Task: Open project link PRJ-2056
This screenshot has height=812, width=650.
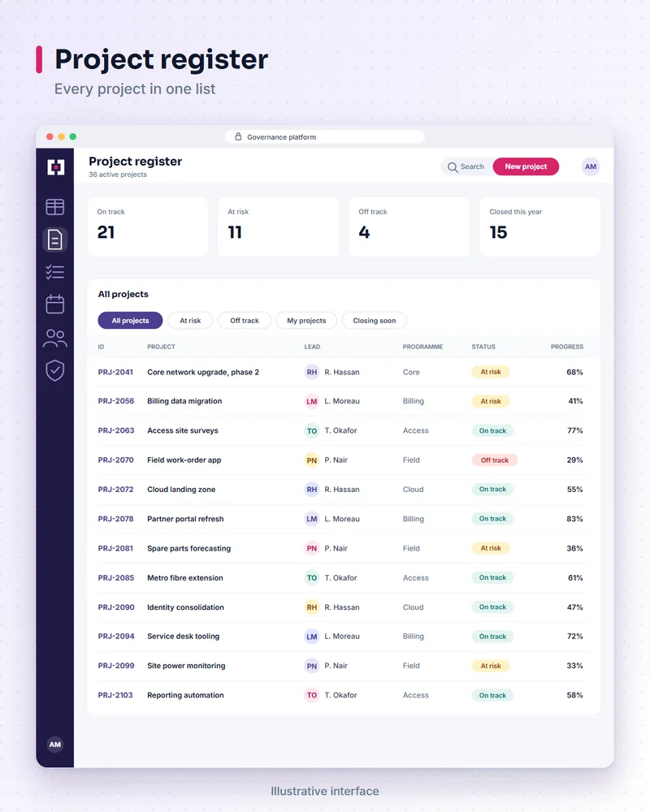Action: point(116,401)
